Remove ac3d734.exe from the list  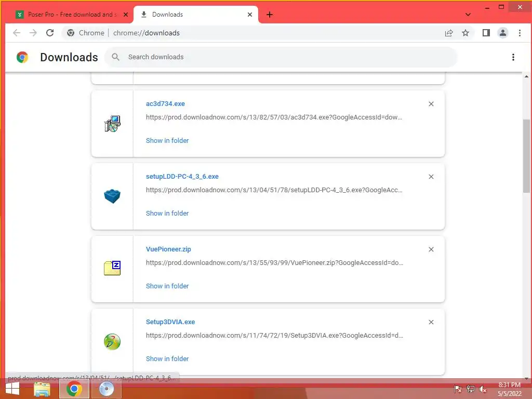pos(431,104)
